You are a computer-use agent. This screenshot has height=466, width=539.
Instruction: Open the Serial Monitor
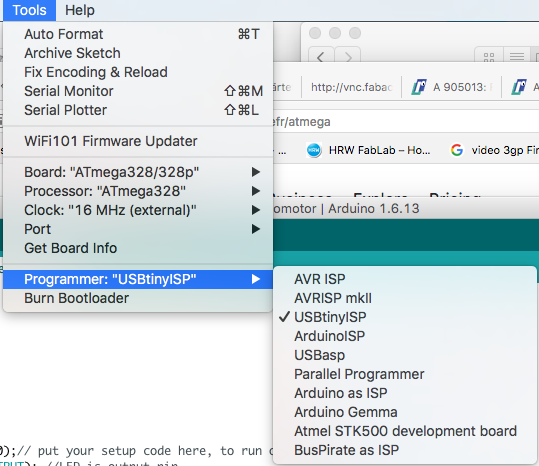click(138, 91)
